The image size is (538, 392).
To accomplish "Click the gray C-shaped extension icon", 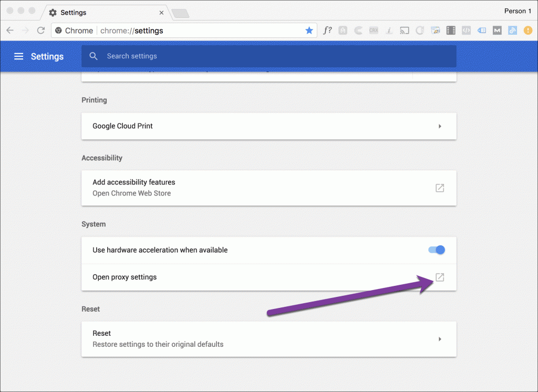I will pos(358,30).
